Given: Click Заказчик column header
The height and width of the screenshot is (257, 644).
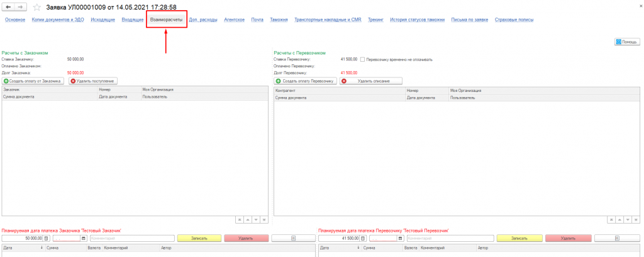Looking at the screenshot, I should tap(49, 89).
